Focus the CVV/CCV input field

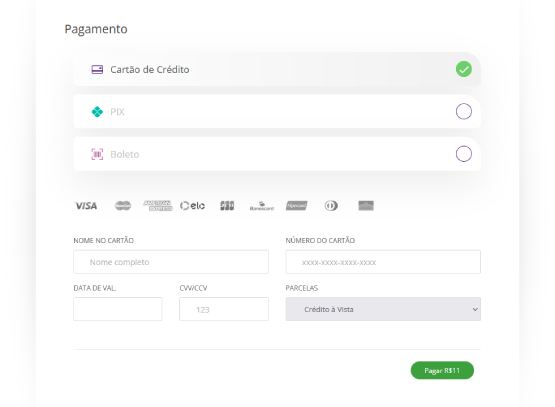pyautogui.click(x=224, y=309)
